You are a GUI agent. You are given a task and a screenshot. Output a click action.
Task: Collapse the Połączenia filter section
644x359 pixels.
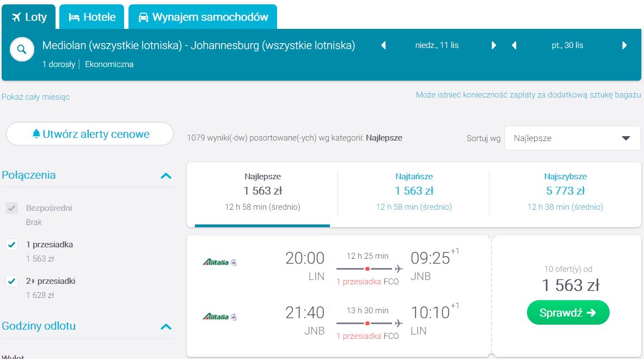(166, 175)
